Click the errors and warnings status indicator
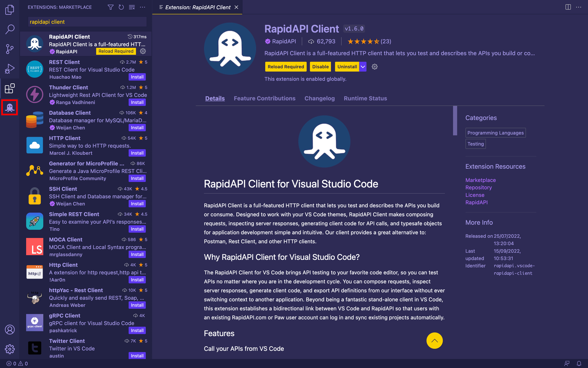 pos(17,363)
